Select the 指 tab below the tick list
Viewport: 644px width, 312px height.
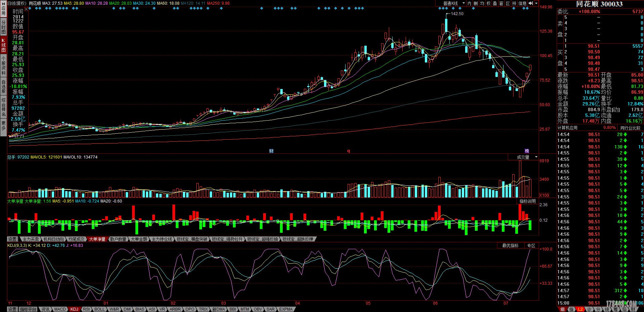click(571, 309)
